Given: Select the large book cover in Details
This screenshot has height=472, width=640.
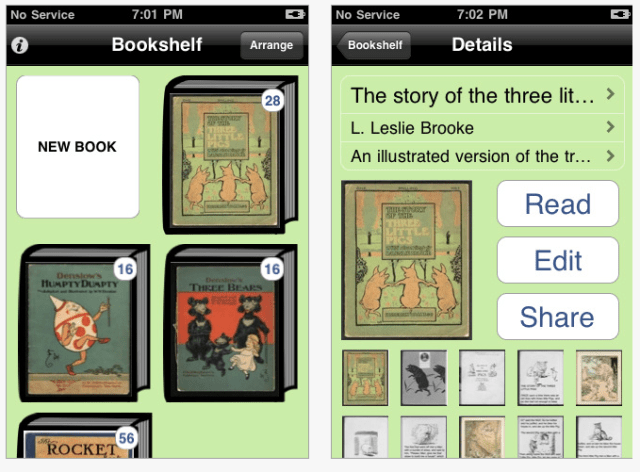Looking at the screenshot, I should (407, 260).
